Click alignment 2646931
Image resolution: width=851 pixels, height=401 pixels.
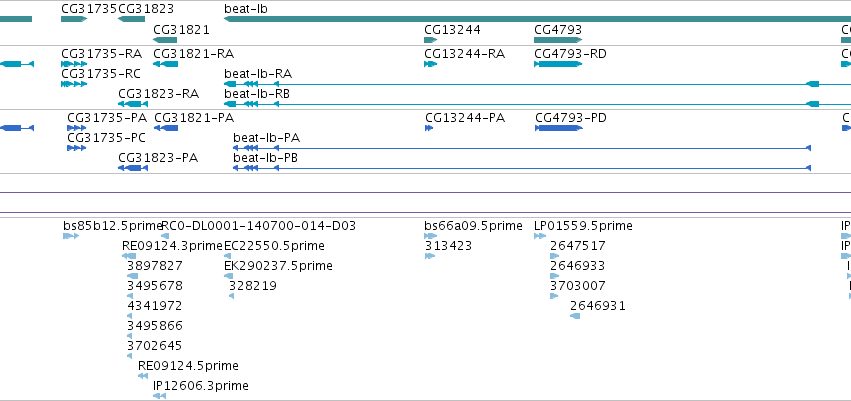coord(575,316)
